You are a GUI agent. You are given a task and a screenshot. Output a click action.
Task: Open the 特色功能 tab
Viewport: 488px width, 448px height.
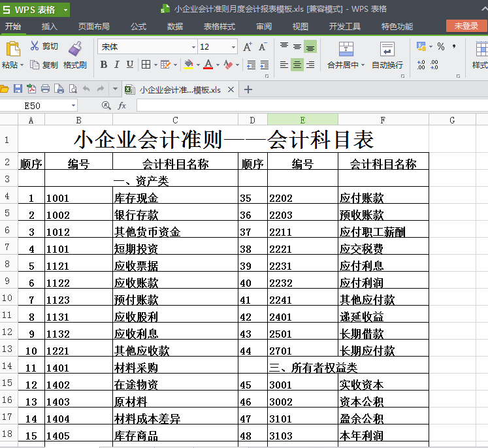tap(397, 26)
